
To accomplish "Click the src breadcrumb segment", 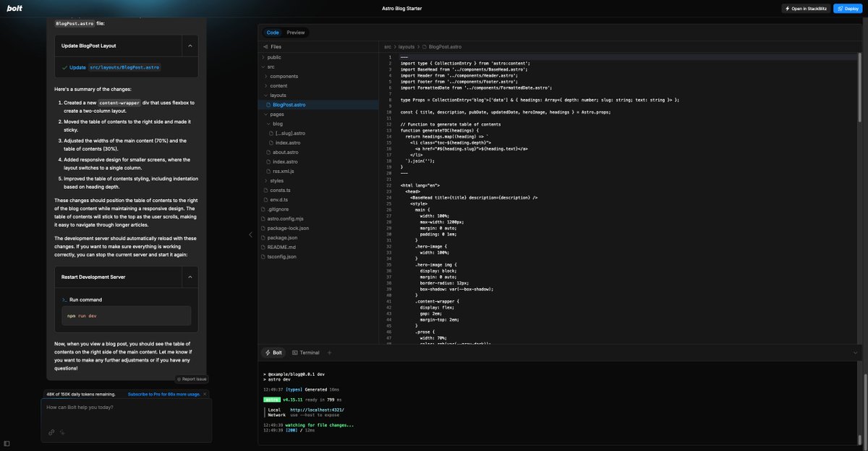I will tap(388, 46).
